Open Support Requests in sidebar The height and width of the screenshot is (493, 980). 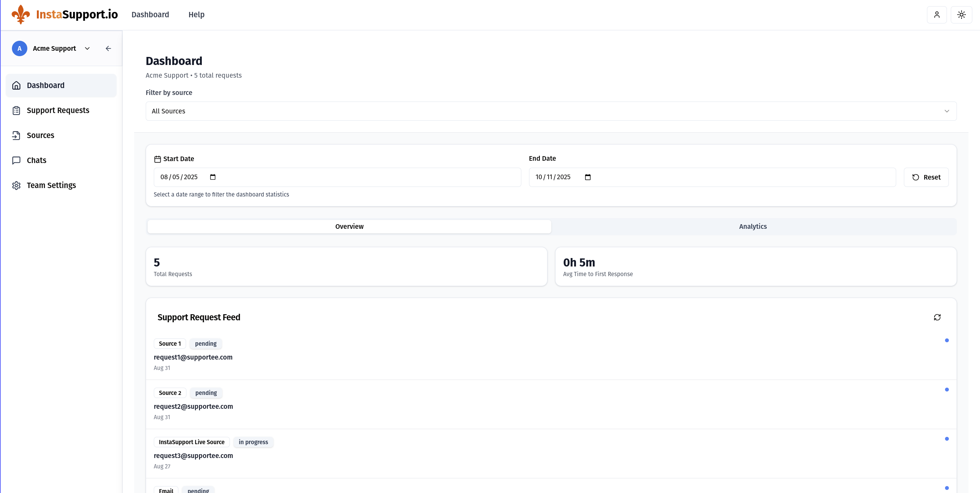[58, 110]
